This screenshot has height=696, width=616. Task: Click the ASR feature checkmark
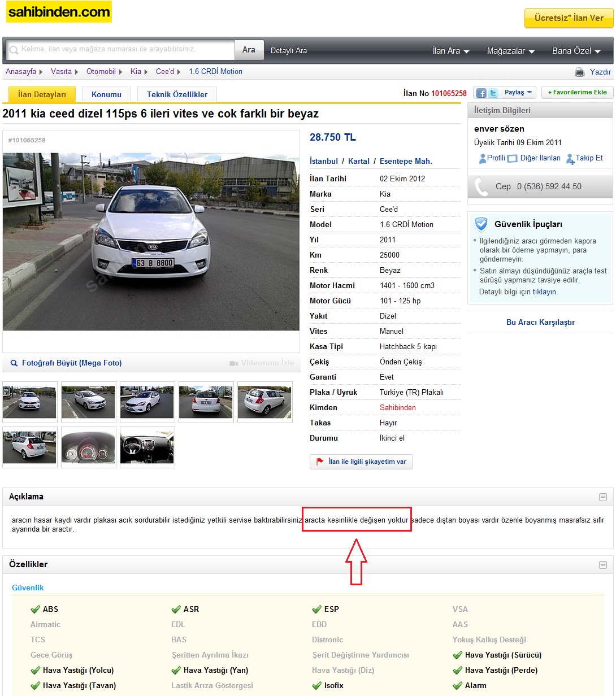tap(176, 610)
